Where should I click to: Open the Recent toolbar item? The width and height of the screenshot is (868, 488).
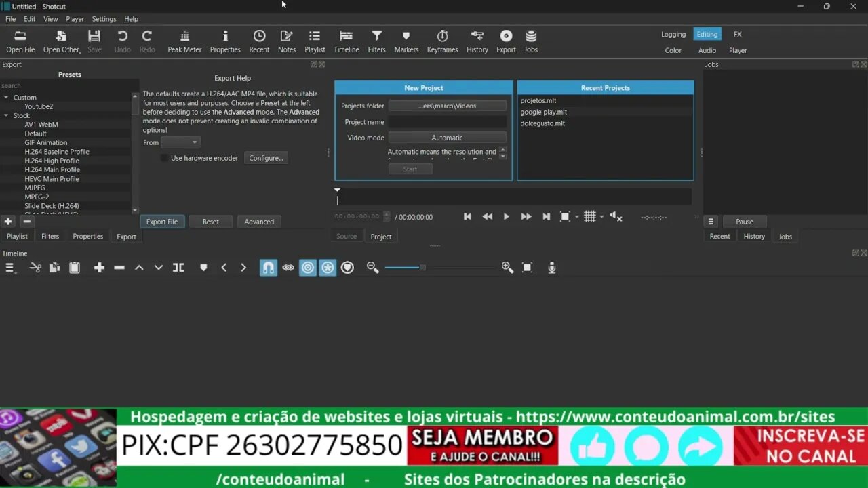point(259,41)
